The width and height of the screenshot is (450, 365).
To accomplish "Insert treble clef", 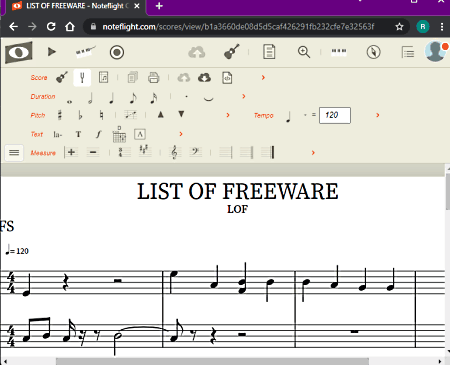I will pos(175,152).
